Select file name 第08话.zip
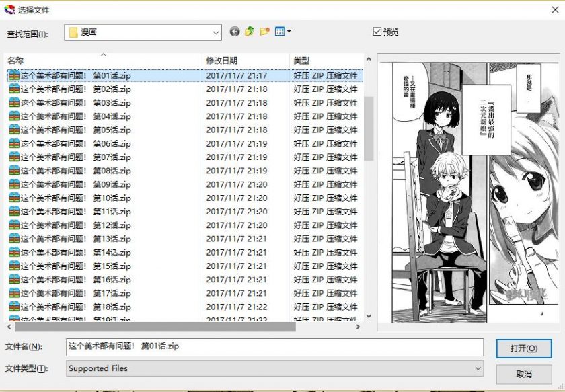The height and width of the screenshot is (392, 565). [x=75, y=171]
